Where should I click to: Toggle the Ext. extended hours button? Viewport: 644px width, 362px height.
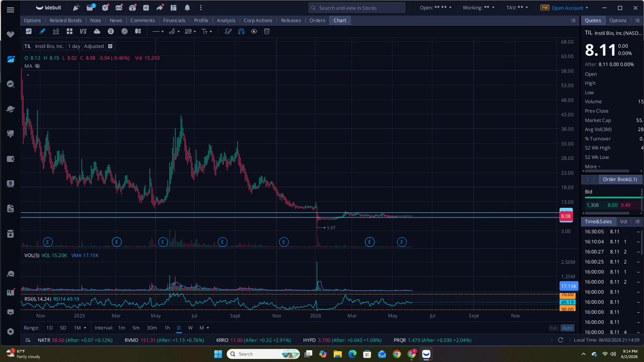pyautogui.click(x=553, y=328)
